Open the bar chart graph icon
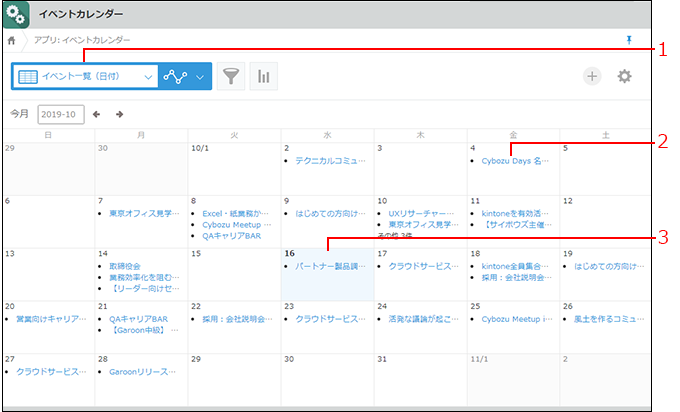This screenshot has width=680, height=412. (x=264, y=77)
